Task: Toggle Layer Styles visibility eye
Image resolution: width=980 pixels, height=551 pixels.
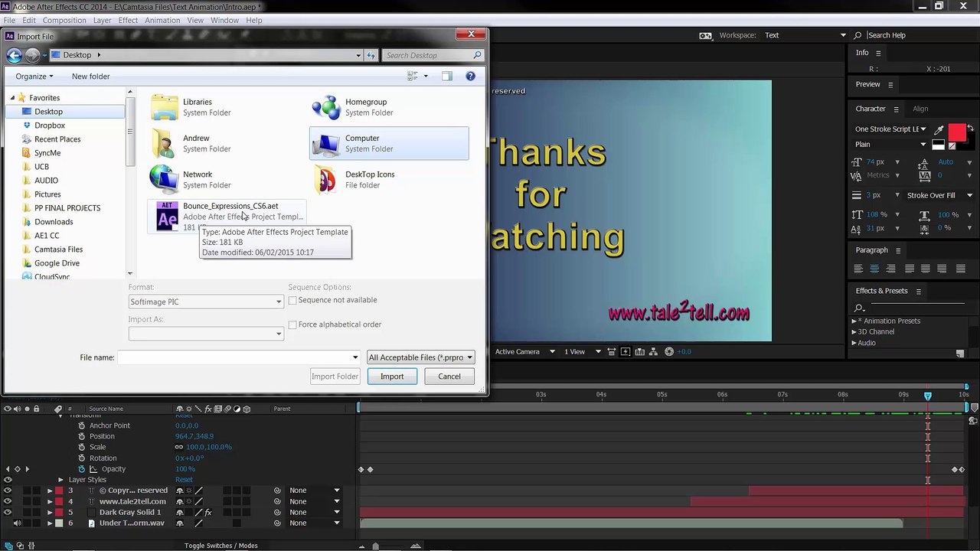Action: coord(8,480)
